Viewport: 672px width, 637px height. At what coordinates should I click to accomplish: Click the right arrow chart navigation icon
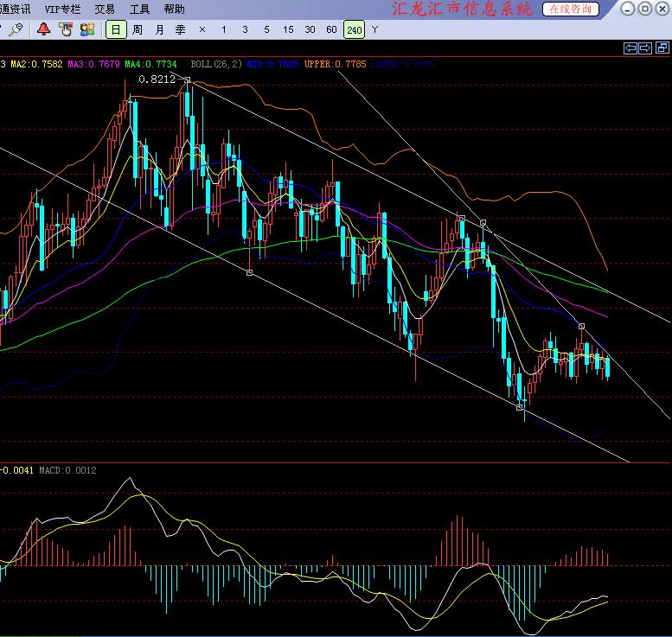coord(645,48)
